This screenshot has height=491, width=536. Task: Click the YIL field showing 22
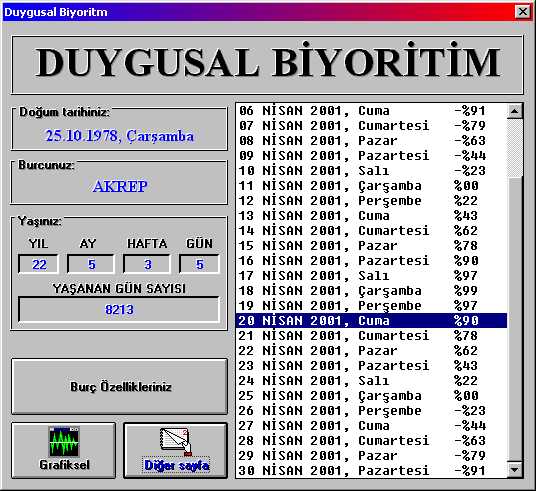[39, 264]
